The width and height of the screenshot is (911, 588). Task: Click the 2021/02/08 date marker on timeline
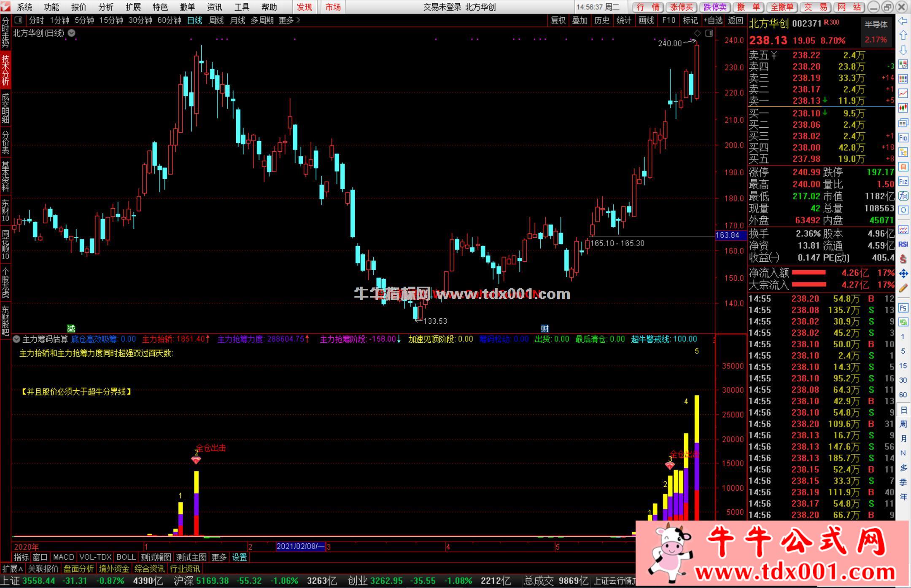[300, 547]
